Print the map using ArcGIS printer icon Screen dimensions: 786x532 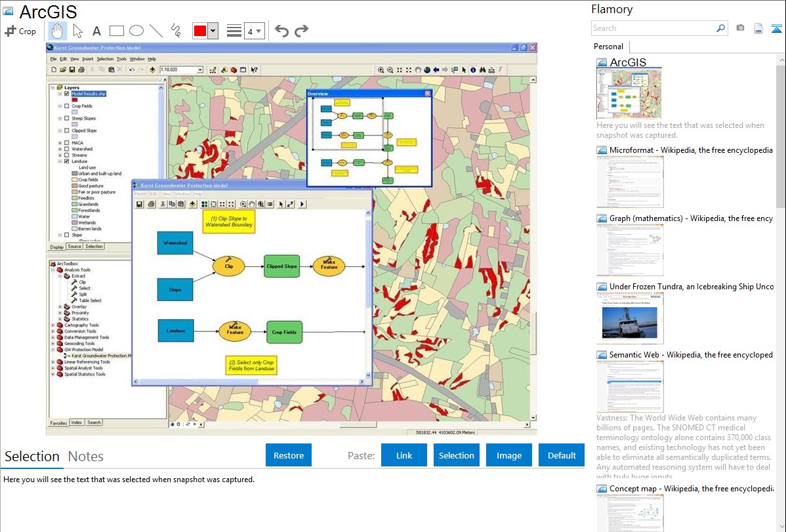(x=81, y=70)
